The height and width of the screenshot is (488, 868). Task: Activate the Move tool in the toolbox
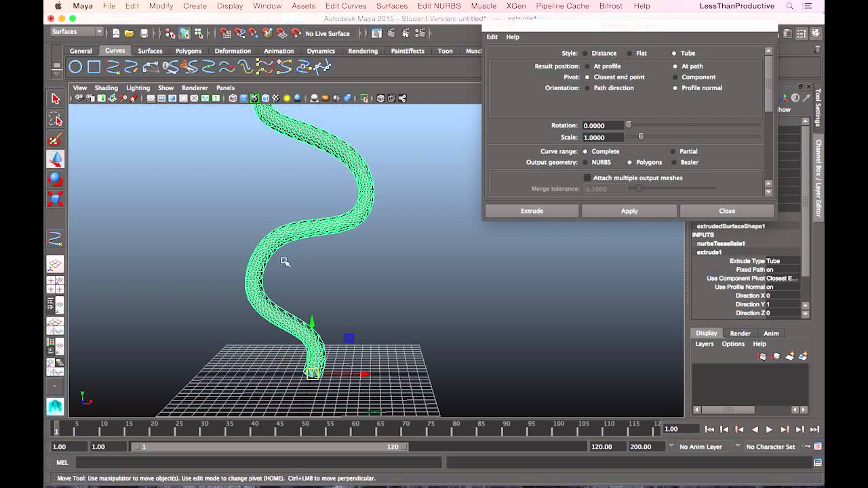56,160
